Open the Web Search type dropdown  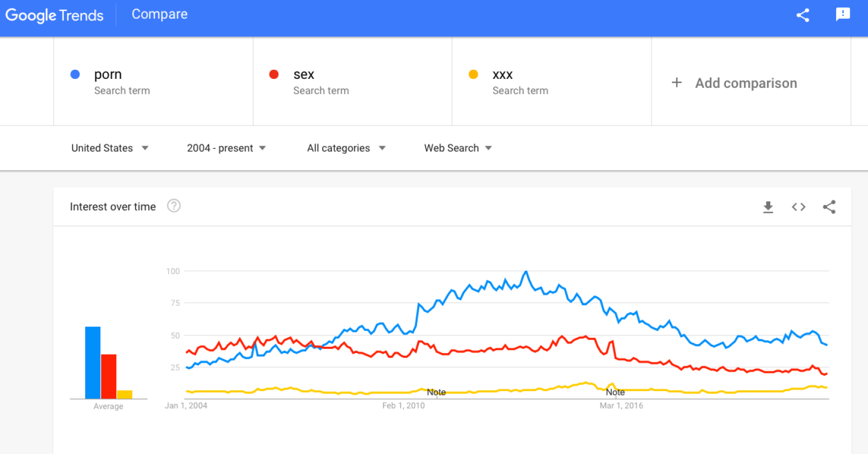458,148
